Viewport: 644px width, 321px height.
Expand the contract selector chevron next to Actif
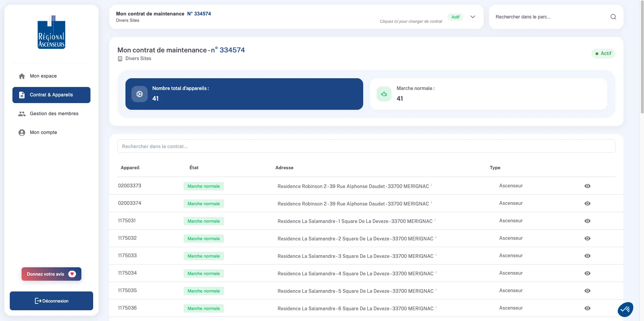pos(473,17)
